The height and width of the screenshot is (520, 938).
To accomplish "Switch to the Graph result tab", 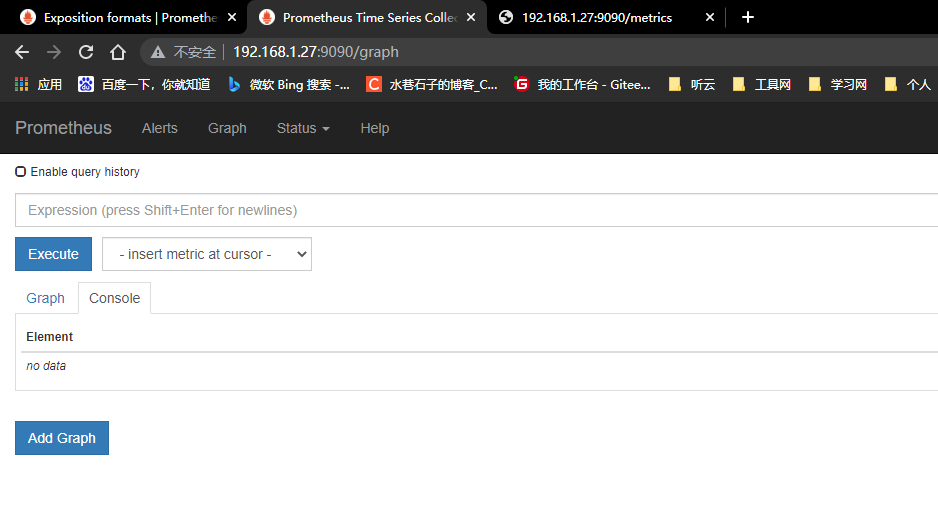I will point(45,298).
